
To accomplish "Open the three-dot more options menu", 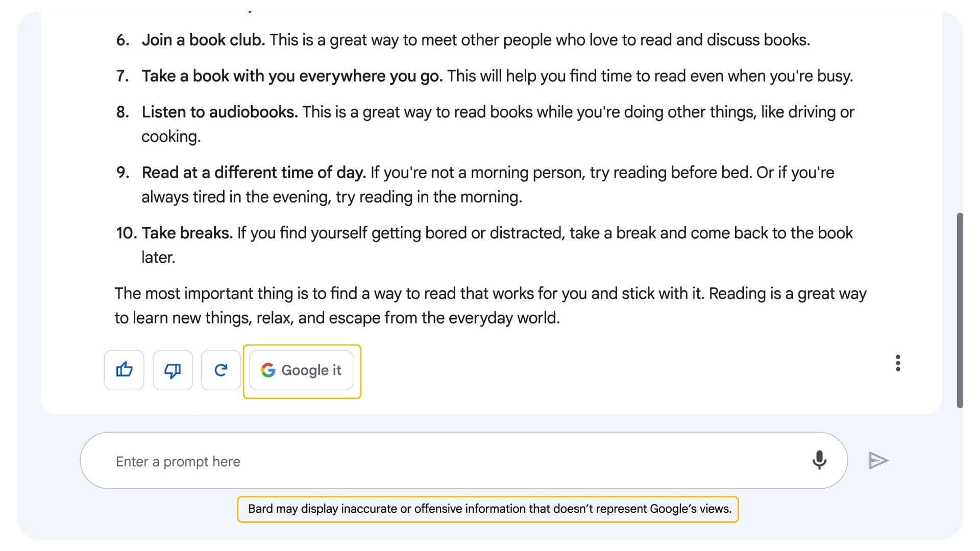I will (x=898, y=363).
